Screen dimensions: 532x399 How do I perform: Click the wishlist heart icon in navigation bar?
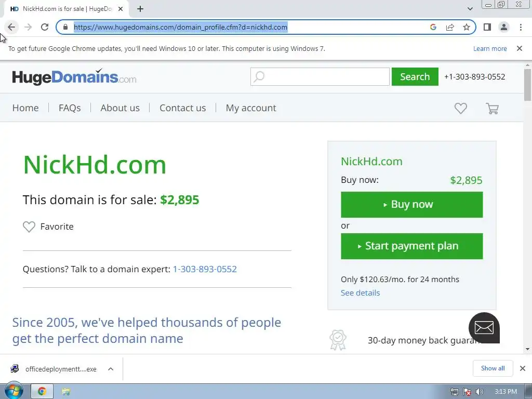pos(460,109)
